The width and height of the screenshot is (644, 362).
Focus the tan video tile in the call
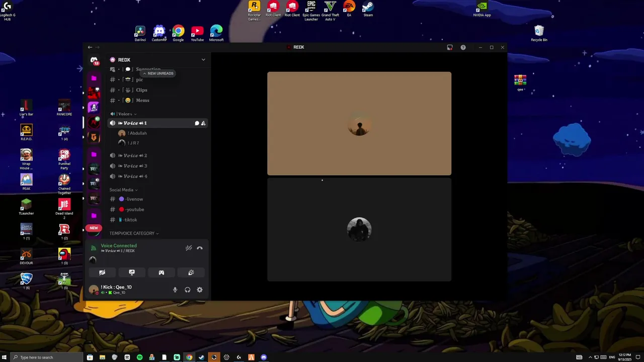tap(359, 124)
